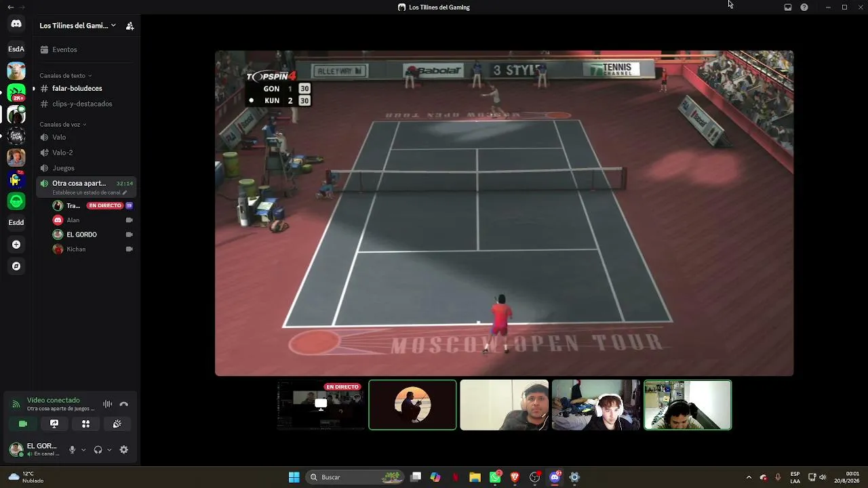Select user Alan in voice channel
The height and width of the screenshot is (488, 868).
click(73, 220)
